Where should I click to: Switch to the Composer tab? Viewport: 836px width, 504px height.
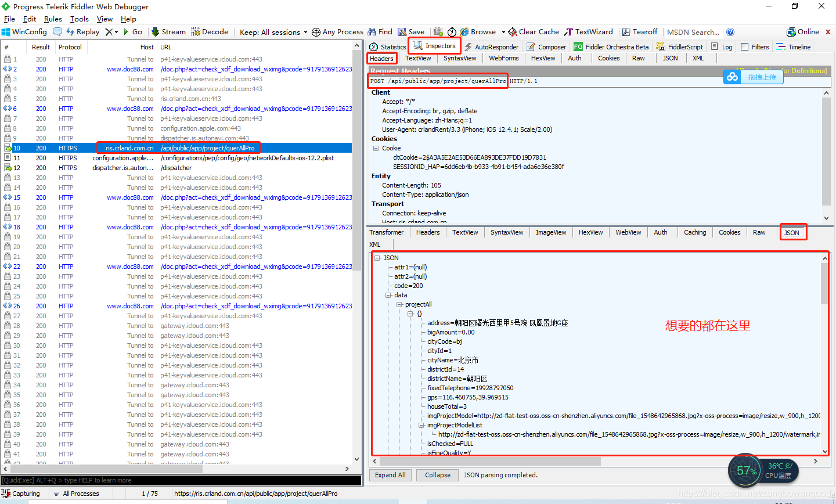546,47
